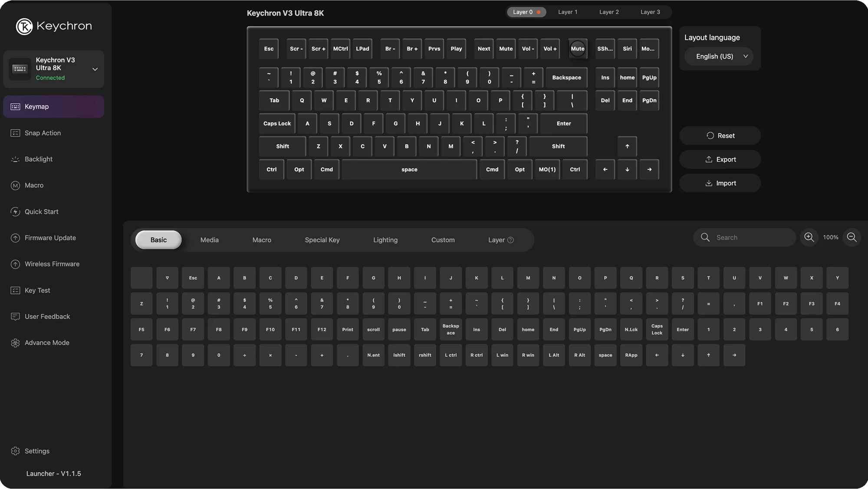Select the left arrow key on keyboard layout
The width and height of the screenshot is (868, 489).
(x=605, y=169)
